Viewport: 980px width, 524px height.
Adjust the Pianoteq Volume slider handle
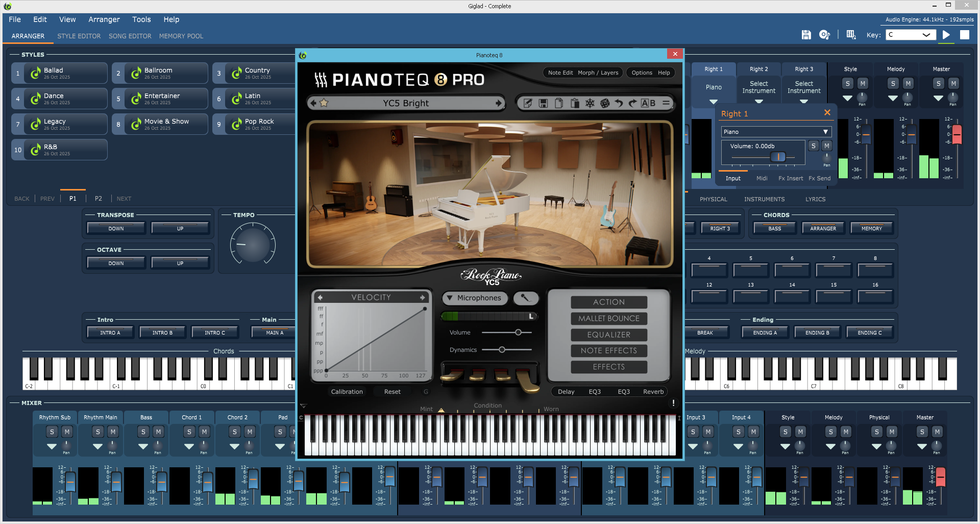tap(518, 332)
